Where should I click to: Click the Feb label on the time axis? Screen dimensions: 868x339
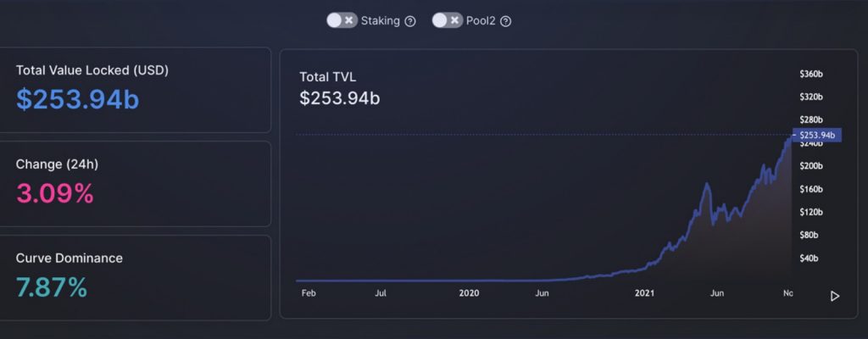pyautogui.click(x=309, y=293)
